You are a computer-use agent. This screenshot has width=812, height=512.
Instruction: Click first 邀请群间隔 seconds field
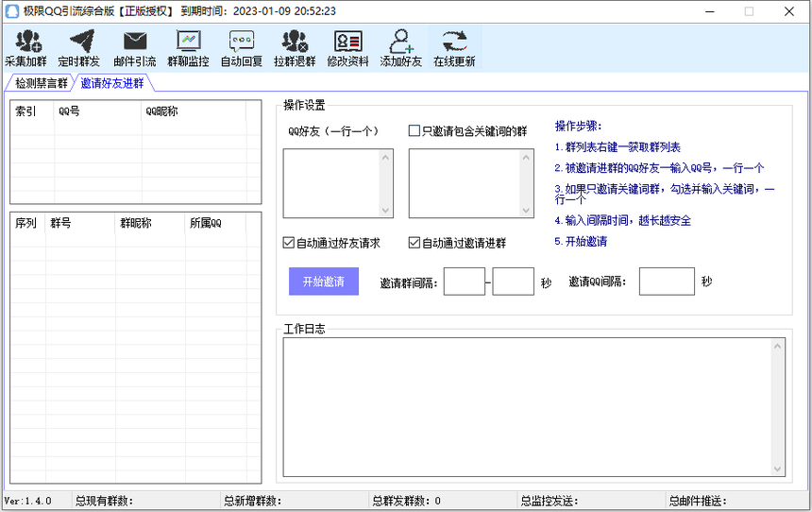(x=465, y=282)
